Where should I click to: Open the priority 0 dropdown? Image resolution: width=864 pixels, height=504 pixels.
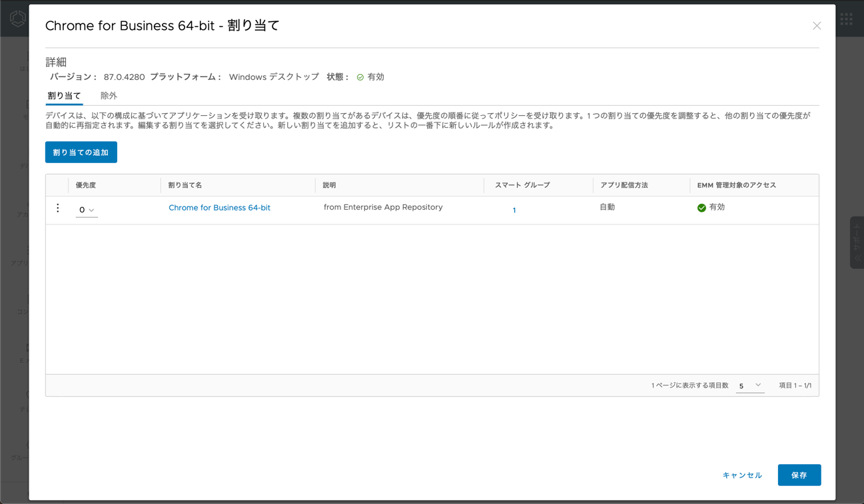point(87,210)
